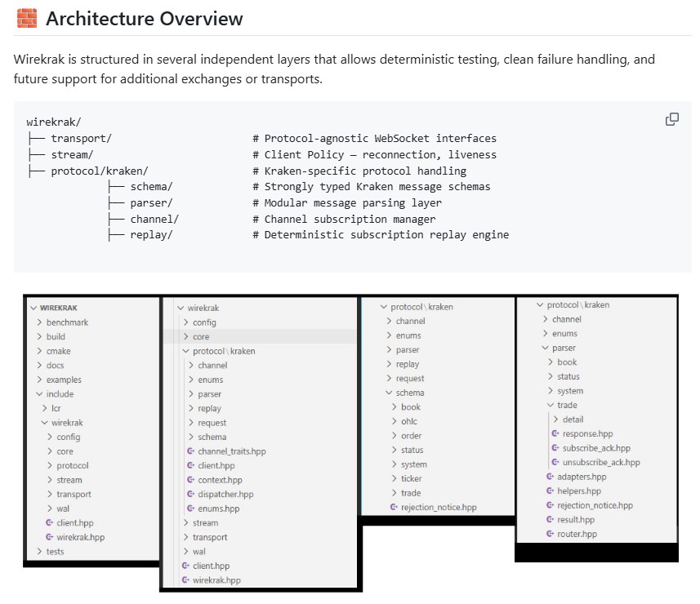Click the C++ file icon beside dispatcher.hpp

[190, 494]
